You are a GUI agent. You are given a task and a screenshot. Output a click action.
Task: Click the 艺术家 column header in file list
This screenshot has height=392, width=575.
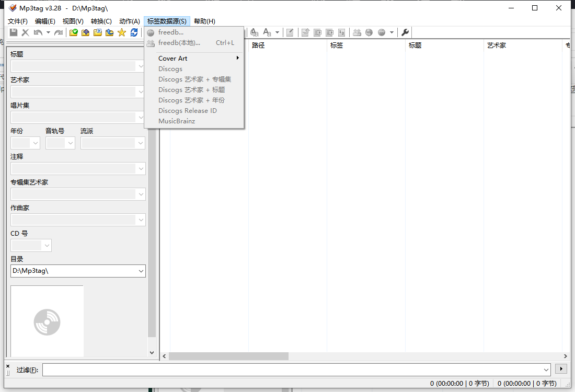pyautogui.click(x=523, y=45)
